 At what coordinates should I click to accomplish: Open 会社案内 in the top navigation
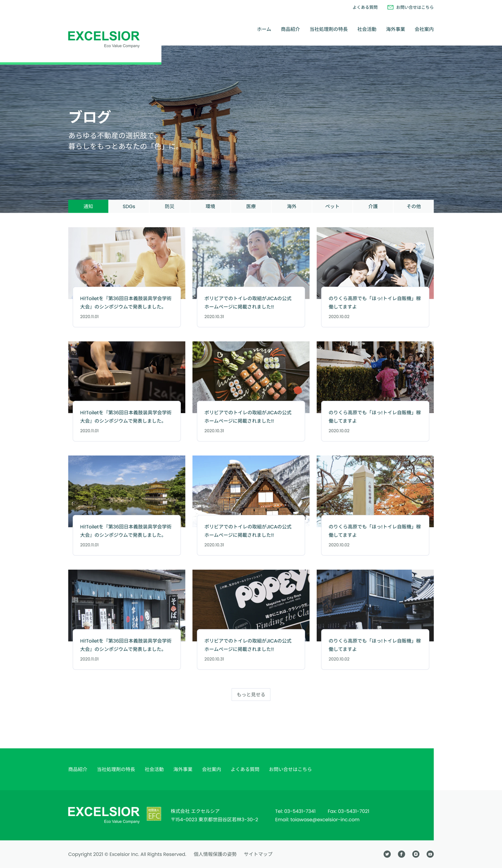424,29
